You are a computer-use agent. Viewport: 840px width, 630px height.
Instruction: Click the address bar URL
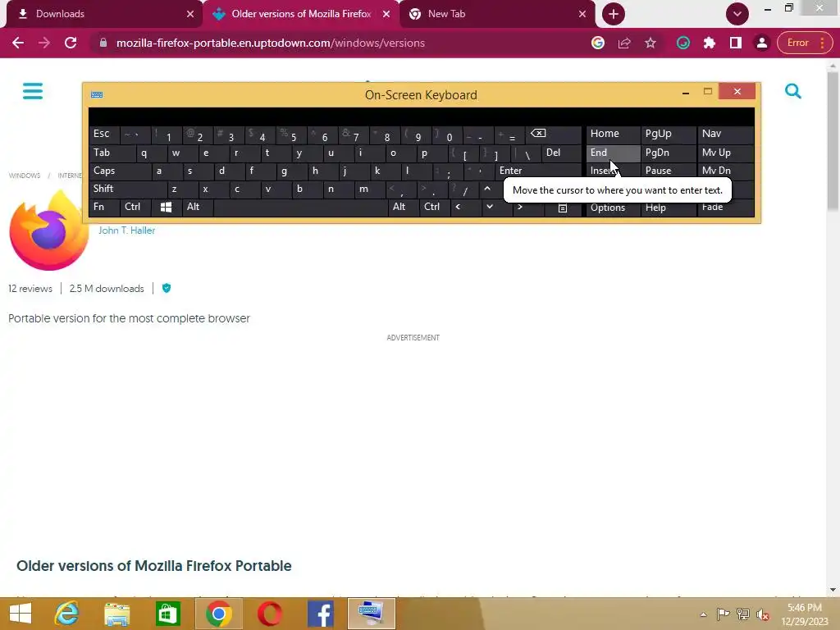coord(271,43)
